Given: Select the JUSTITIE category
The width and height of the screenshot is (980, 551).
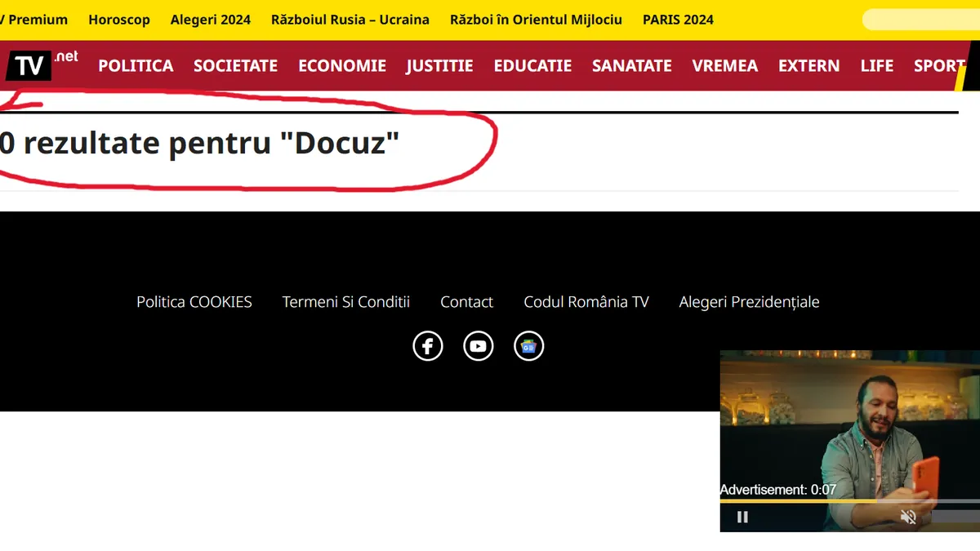Looking at the screenshot, I should 439,66.
